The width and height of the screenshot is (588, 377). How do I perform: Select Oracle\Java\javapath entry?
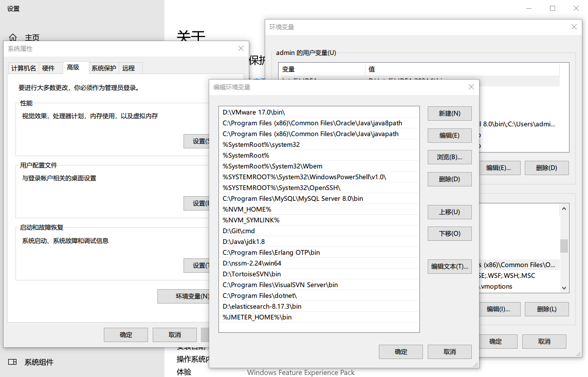click(x=319, y=134)
